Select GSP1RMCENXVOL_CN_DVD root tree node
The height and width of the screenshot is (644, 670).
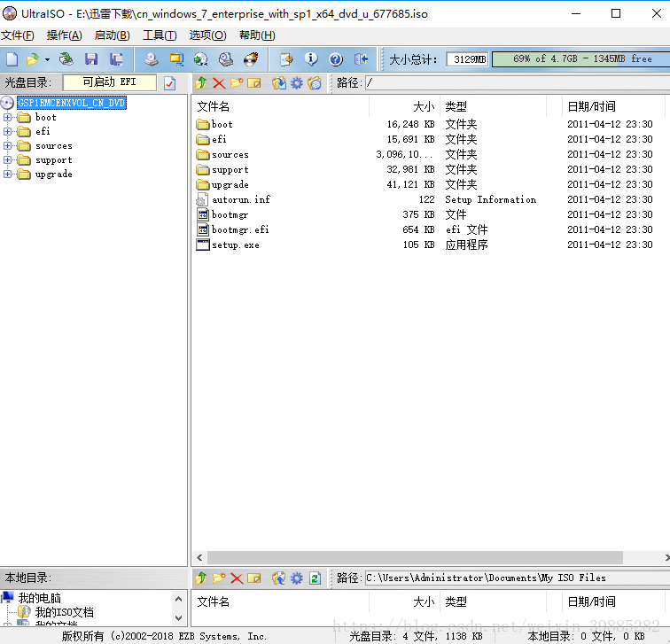point(72,103)
